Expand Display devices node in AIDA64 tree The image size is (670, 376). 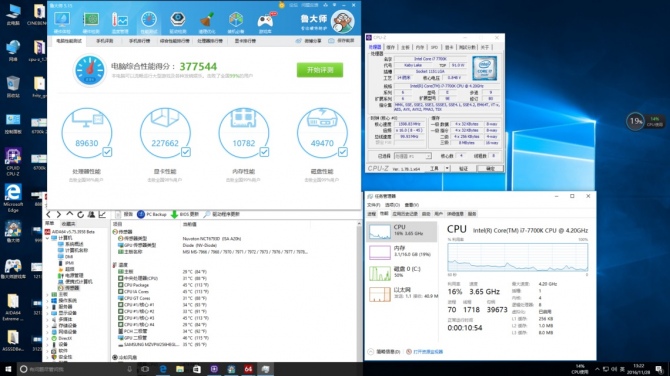[48, 313]
